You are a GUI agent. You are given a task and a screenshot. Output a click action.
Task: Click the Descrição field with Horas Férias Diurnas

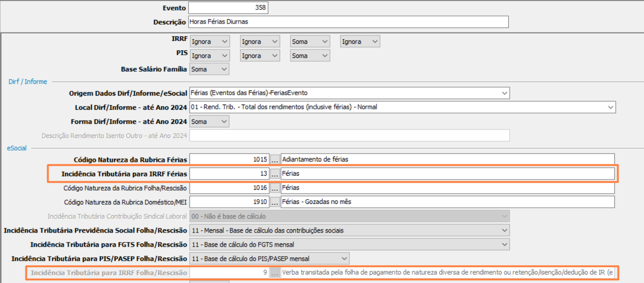pyautogui.click(x=348, y=22)
